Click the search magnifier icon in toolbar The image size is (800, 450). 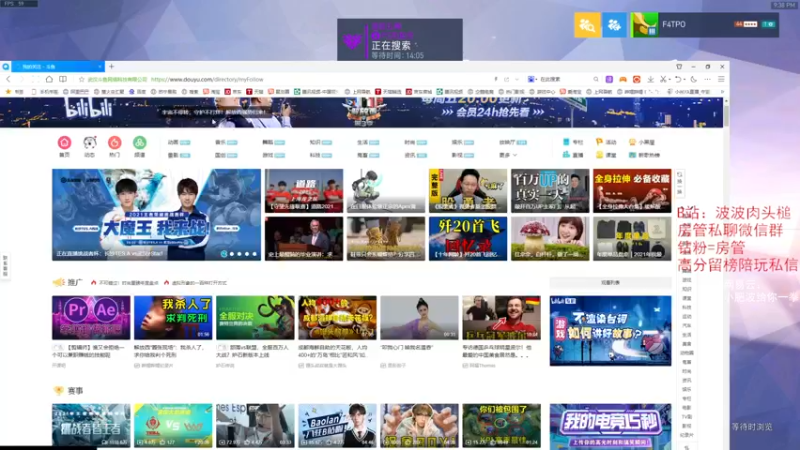click(x=595, y=79)
